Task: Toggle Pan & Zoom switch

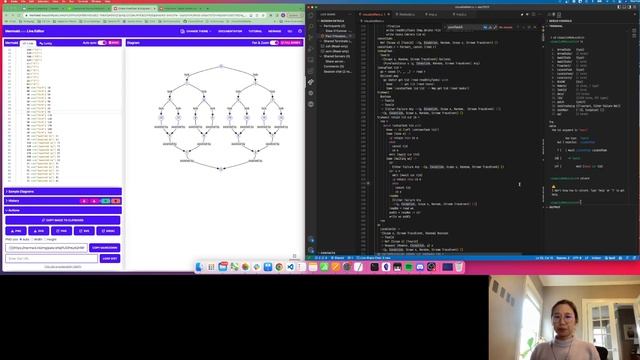Action: pos(274,43)
